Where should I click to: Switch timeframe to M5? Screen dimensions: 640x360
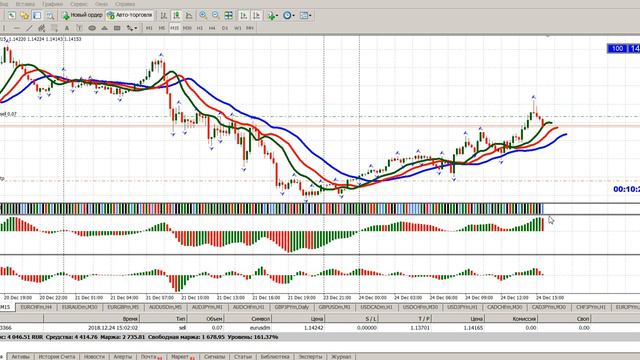162,28
